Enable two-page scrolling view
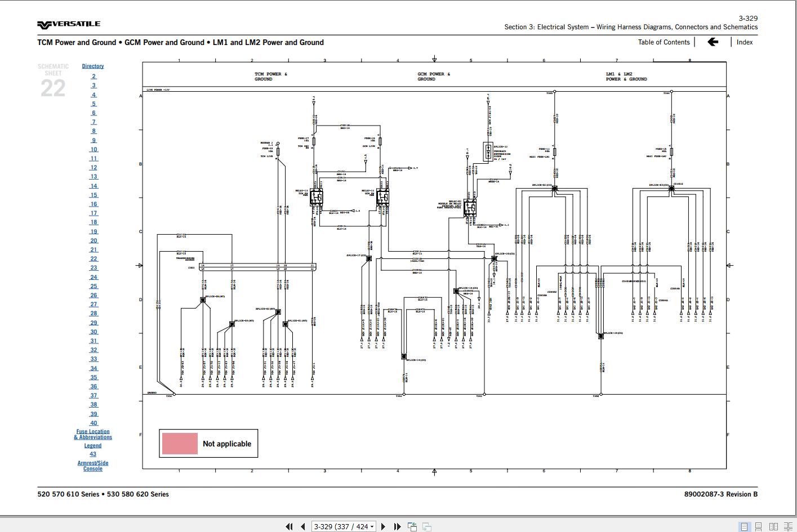 pyautogui.click(x=787, y=526)
